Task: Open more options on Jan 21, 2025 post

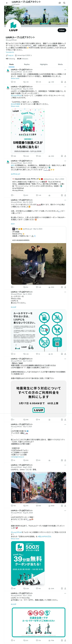Action: point(65,70)
